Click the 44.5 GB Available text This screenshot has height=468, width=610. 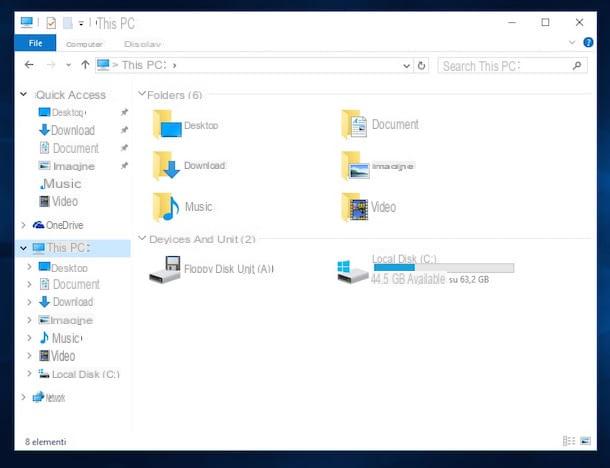click(x=408, y=279)
